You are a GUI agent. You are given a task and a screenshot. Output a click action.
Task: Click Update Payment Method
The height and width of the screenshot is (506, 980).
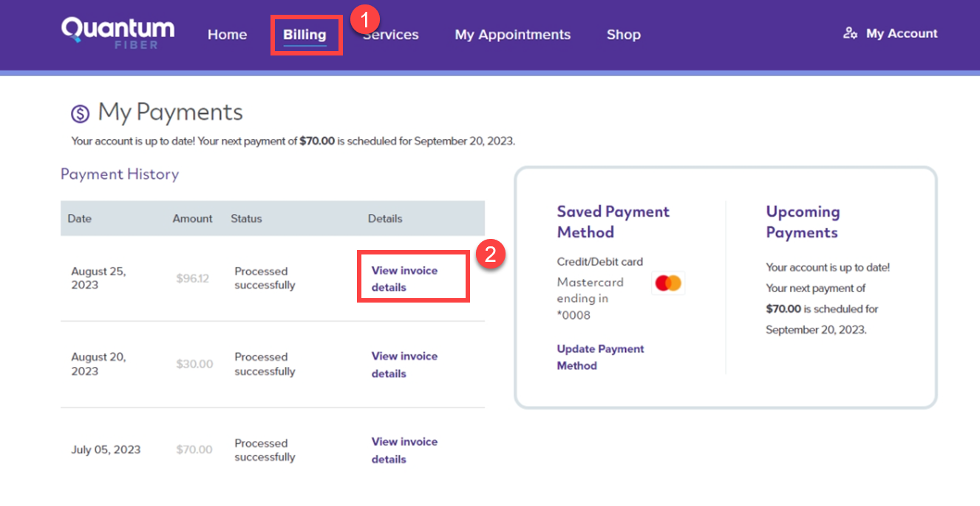(x=600, y=357)
